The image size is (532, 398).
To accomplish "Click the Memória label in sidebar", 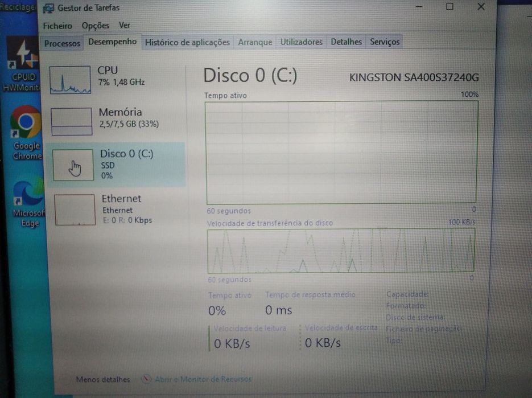I will pos(120,112).
